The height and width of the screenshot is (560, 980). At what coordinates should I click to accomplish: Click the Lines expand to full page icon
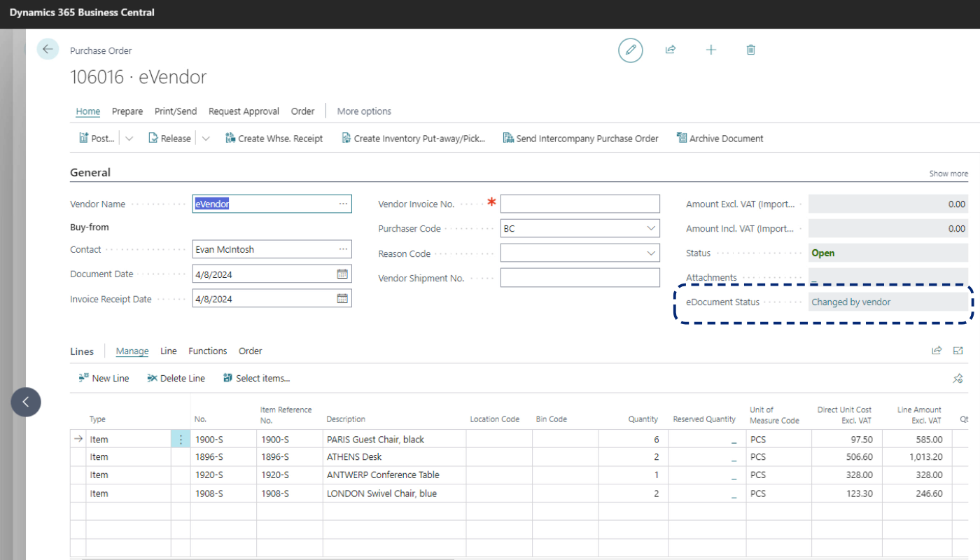pos(958,351)
